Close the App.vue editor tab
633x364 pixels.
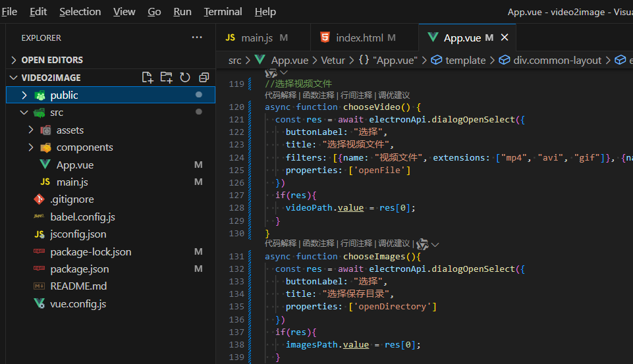[x=504, y=38]
